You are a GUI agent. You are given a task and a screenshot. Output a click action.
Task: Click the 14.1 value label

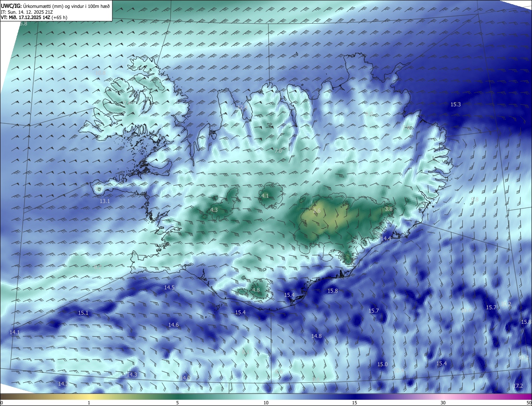[15, 332]
